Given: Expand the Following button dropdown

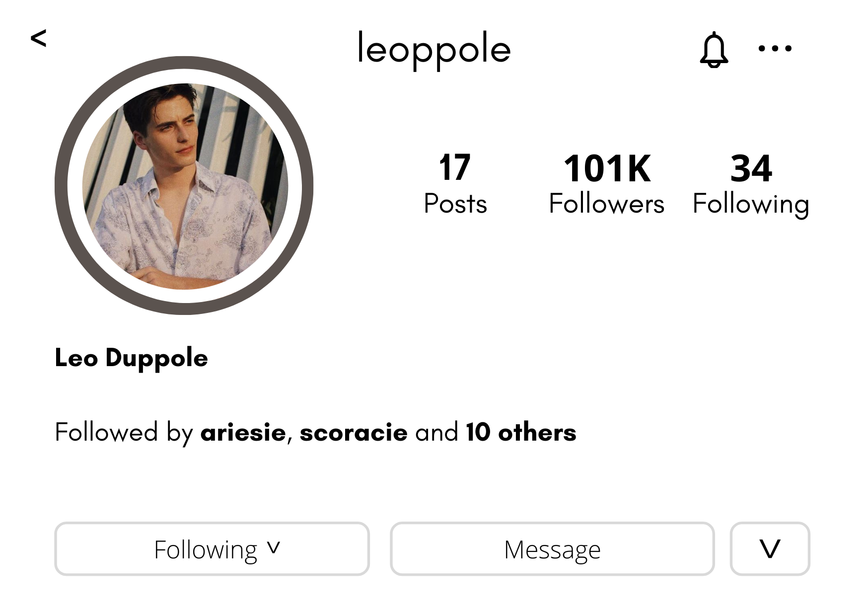Looking at the screenshot, I should coord(212,549).
